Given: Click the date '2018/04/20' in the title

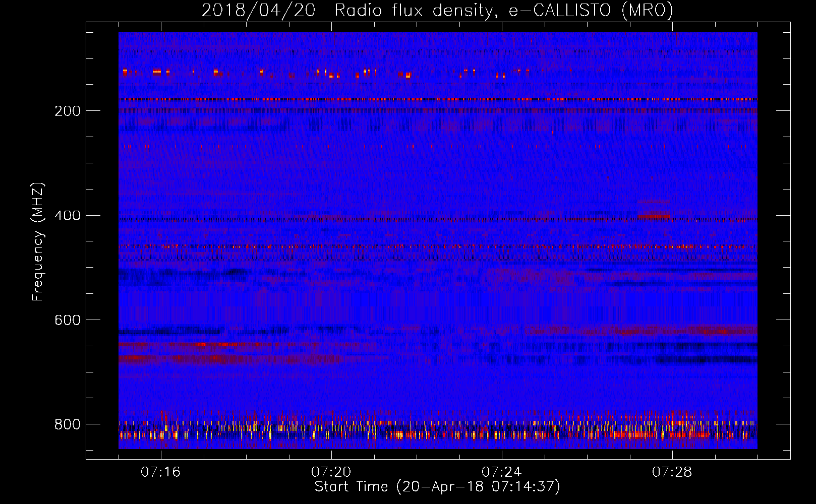Looking at the screenshot, I should (x=259, y=10).
